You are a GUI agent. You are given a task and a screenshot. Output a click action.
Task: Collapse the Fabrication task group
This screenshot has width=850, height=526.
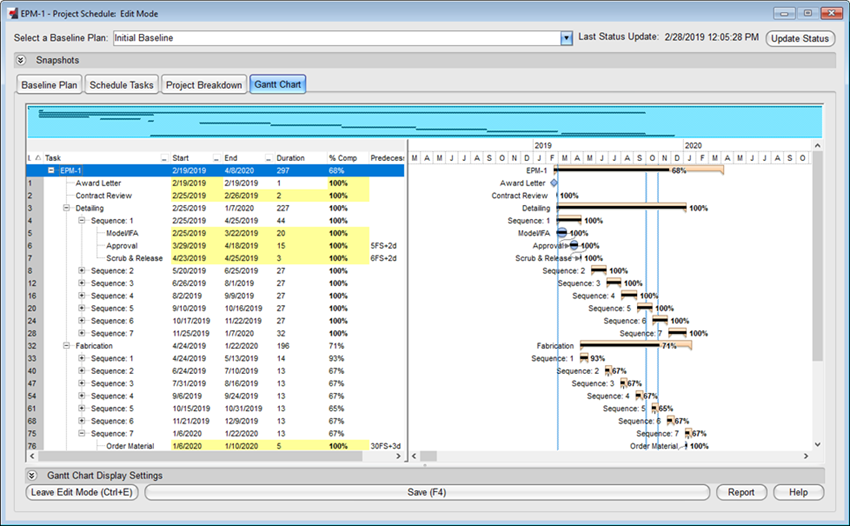(x=67, y=345)
